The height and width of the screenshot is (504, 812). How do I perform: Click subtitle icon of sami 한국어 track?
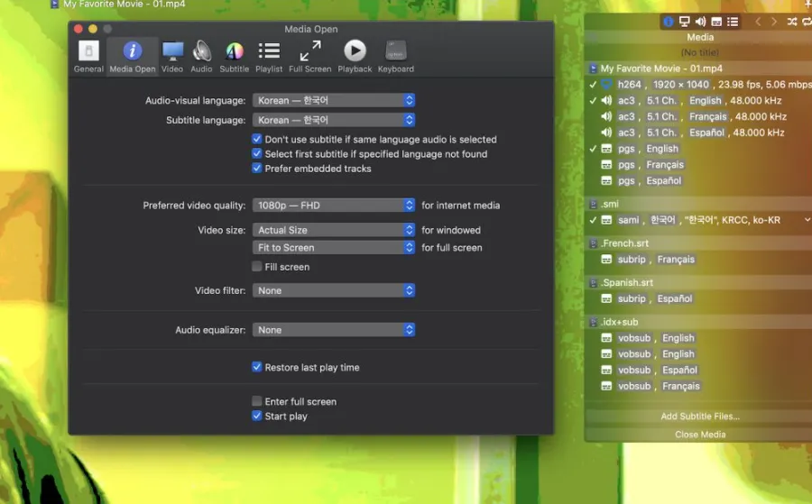606,220
